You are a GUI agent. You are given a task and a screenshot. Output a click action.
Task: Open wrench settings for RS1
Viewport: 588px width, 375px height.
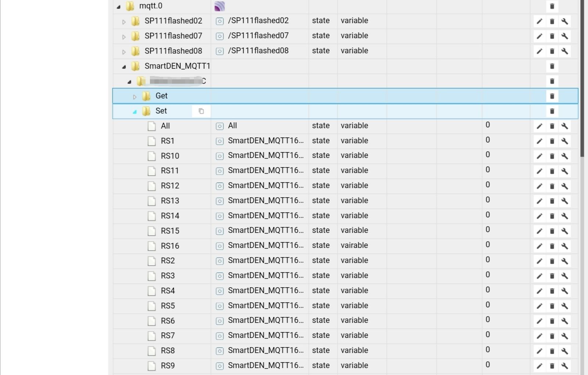[564, 141]
